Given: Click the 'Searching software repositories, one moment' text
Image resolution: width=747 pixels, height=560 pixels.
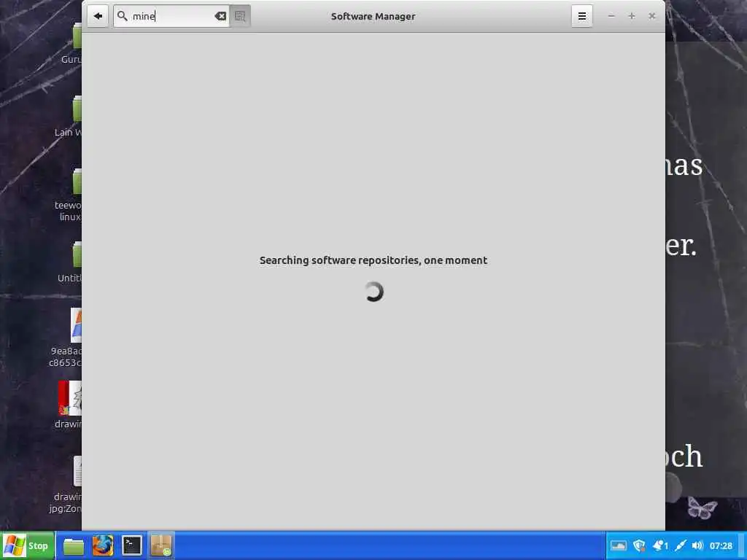Looking at the screenshot, I should click(373, 260).
